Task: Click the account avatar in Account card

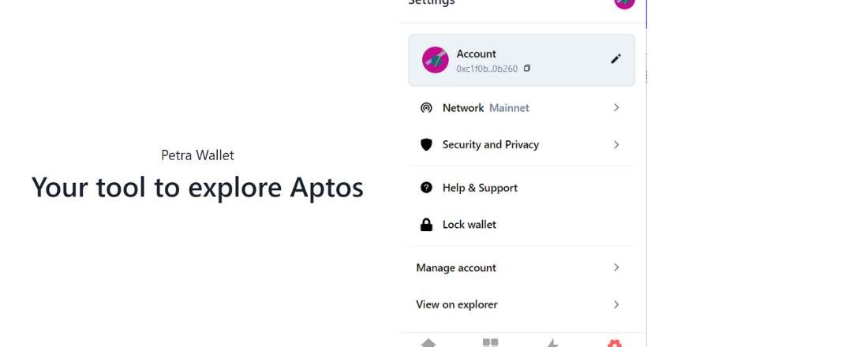Action: coord(436,60)
